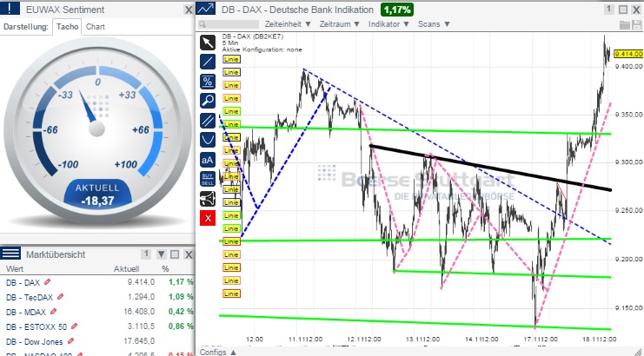The width and height of the screenshot is (644, 356).
Task: Click the 17.645,0 value for Dow Jones
Action: coord(139,341)
